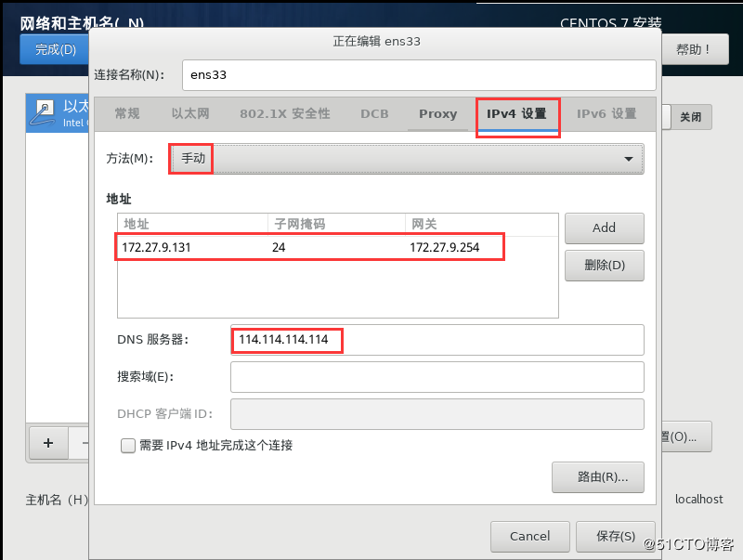Viewport: 743px width, 560px height.
Task: Save settings with 保存(S) button
Action: click(616, 536)
